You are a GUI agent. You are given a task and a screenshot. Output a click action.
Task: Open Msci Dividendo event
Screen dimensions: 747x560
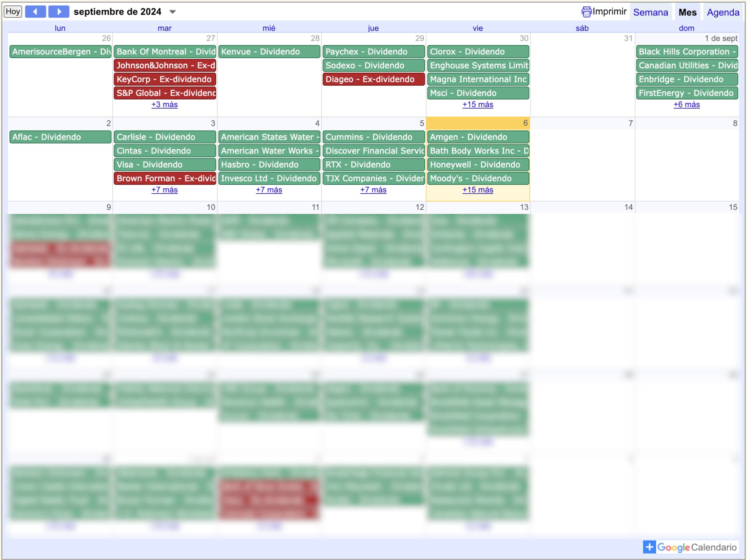(x=478, y=93)
